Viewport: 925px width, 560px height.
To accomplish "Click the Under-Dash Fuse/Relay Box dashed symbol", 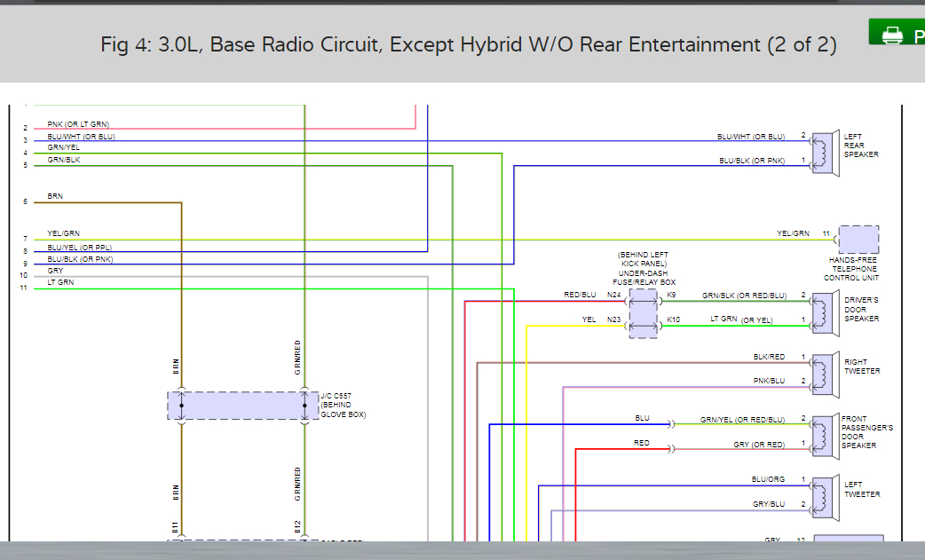I will click(x=643, y=313).
